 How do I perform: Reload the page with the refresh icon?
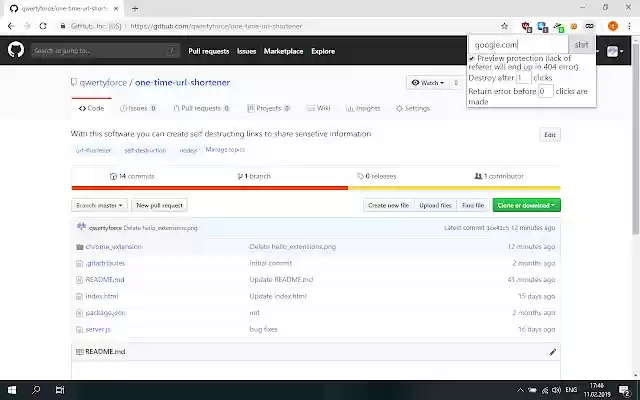(43, 26)
